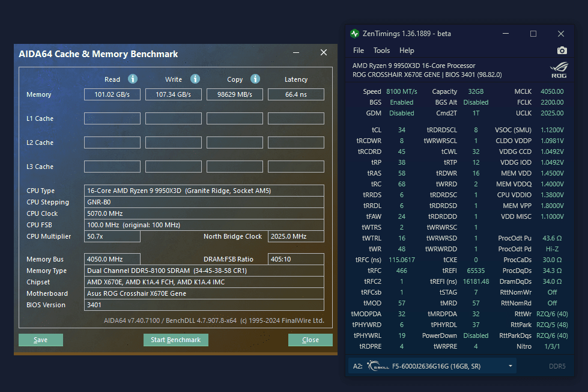Click AMD Ryzen 9 9950X3D processor text
Image resolution: width=588 pixels, height=392 pixels.
[x=414, y=66]
